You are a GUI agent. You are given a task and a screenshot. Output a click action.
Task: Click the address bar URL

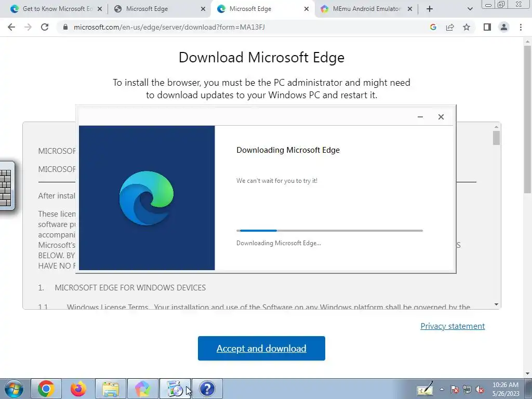[169, 27]
